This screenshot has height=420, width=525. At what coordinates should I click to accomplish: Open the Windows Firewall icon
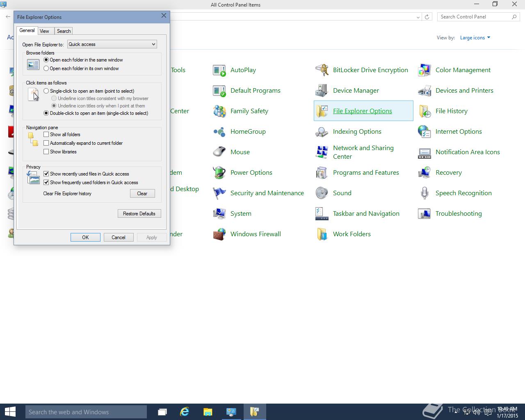pos(219,234)
